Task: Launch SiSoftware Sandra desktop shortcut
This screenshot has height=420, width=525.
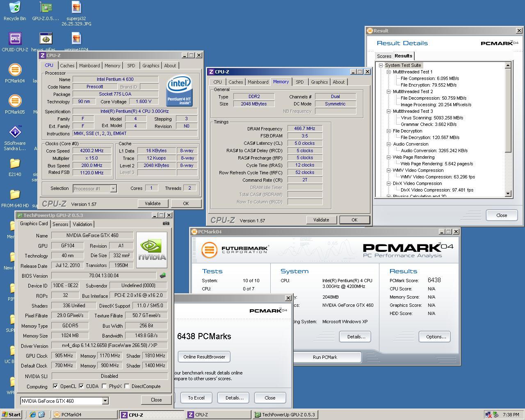Action: coord(15,138)
